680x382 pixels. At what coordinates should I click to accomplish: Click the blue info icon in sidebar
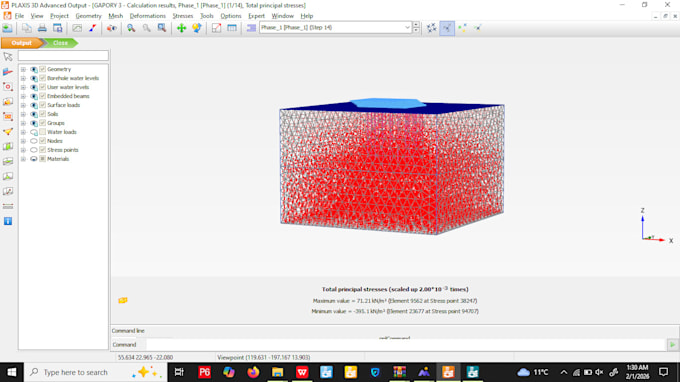point(8,221)
